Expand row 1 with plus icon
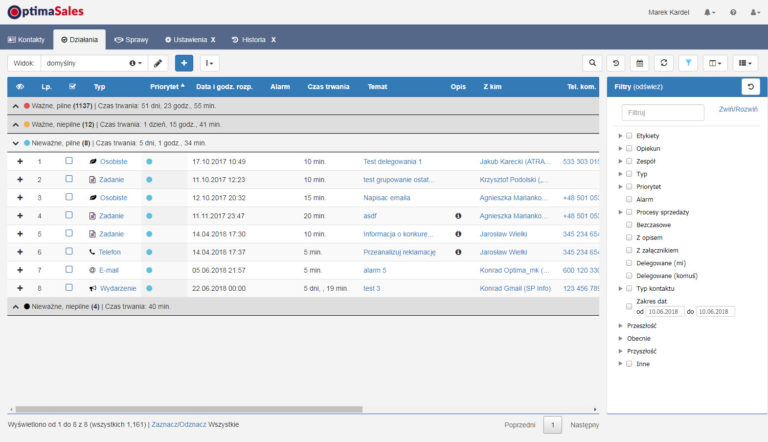 (x=20, y=161)
